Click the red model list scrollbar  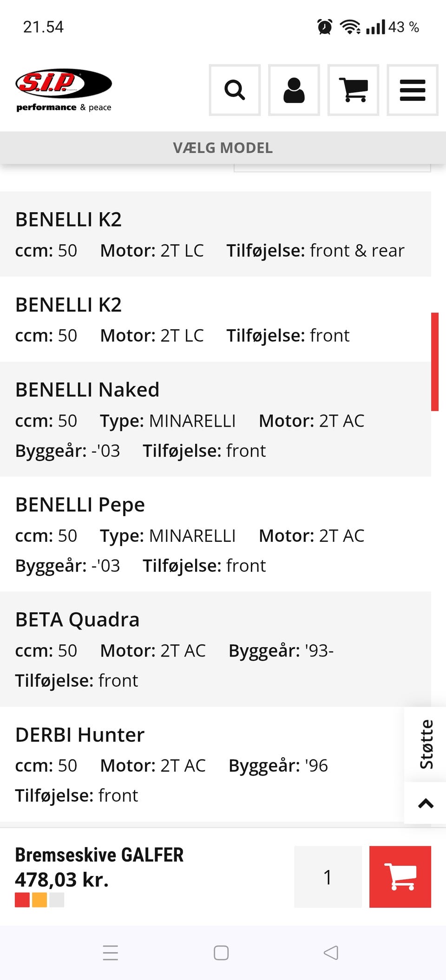click(x=435, y=362)
